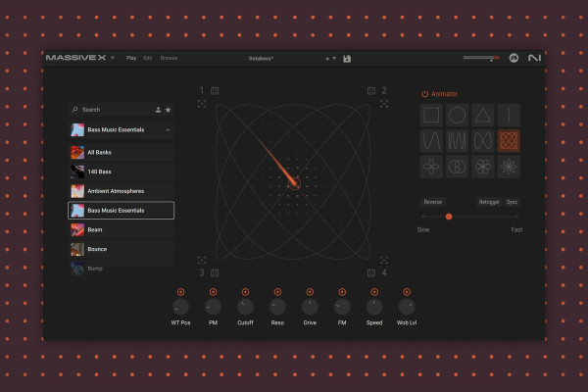Click the randomize dice for corner 4
Image resolution: width=588 pixels, height=392 pixels.
point(371,272)
